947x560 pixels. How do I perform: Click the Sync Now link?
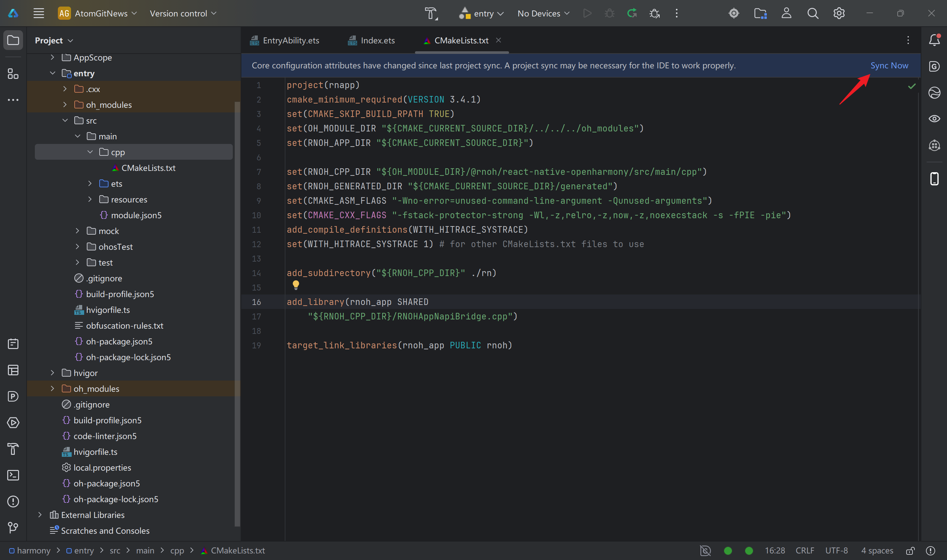889,66
